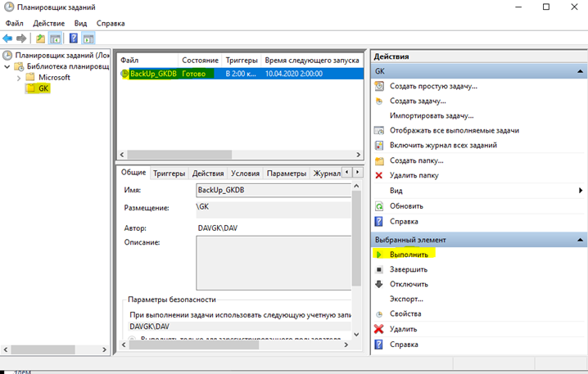Click the Включить журнал всех заданий icon

click(379, 146)
